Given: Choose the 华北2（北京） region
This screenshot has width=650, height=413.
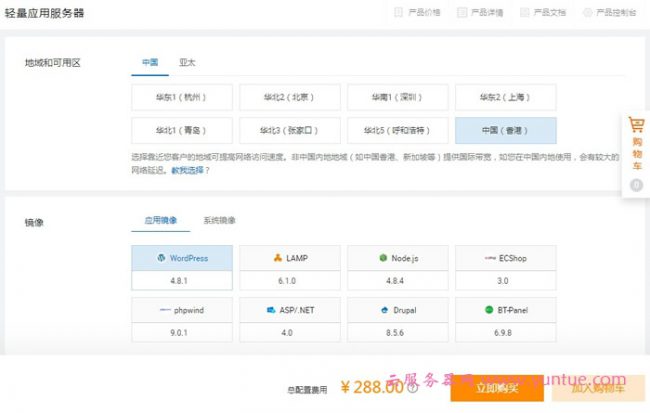Looking at the screenshot, I should tap(289, 97).
